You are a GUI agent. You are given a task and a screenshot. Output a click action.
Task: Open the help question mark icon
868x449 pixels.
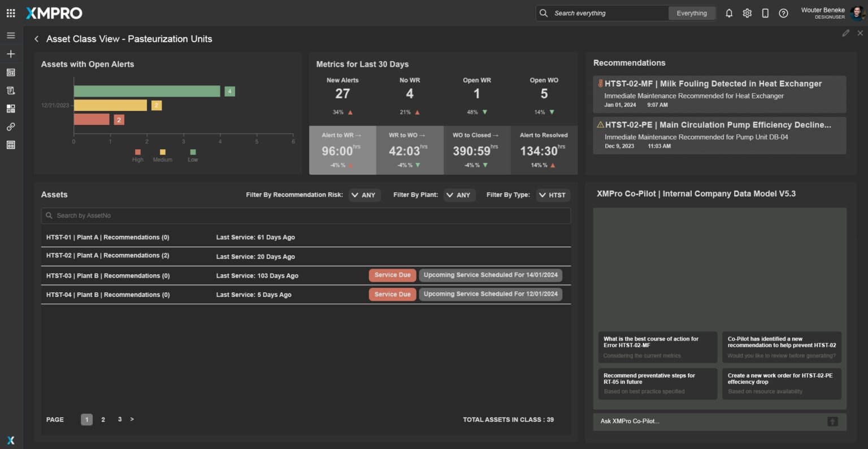[x=783, y=13]
